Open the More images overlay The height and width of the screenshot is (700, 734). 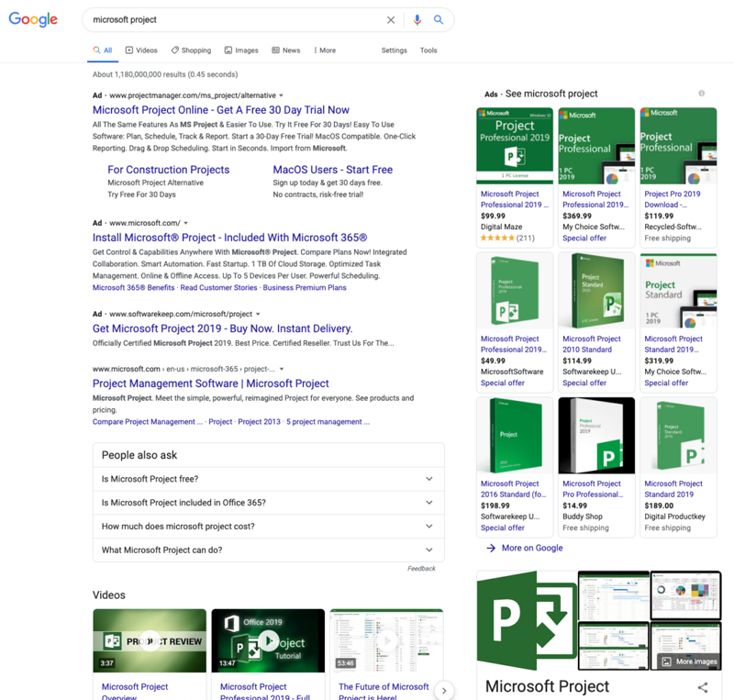[690, 661]
